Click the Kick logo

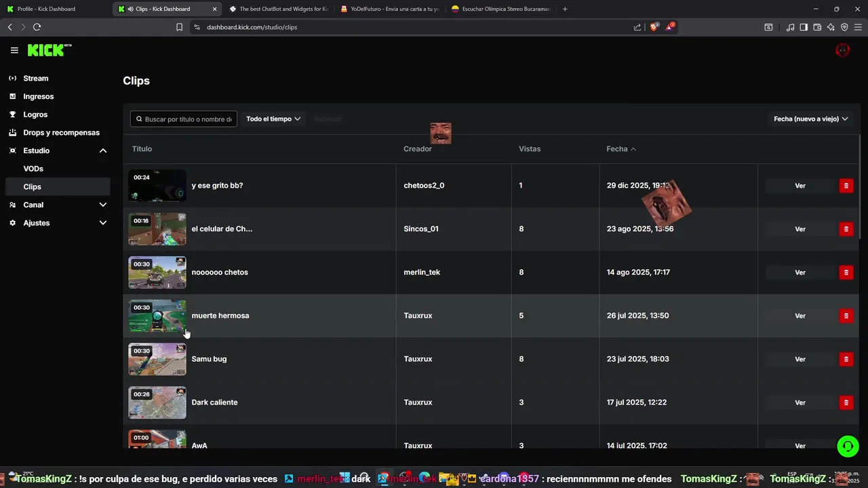click(50, 50)
